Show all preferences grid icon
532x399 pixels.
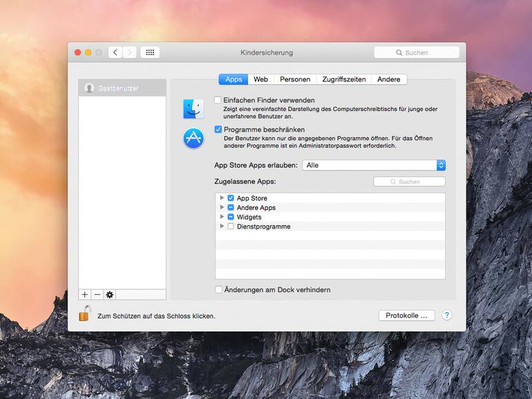(x=150, y=52)
